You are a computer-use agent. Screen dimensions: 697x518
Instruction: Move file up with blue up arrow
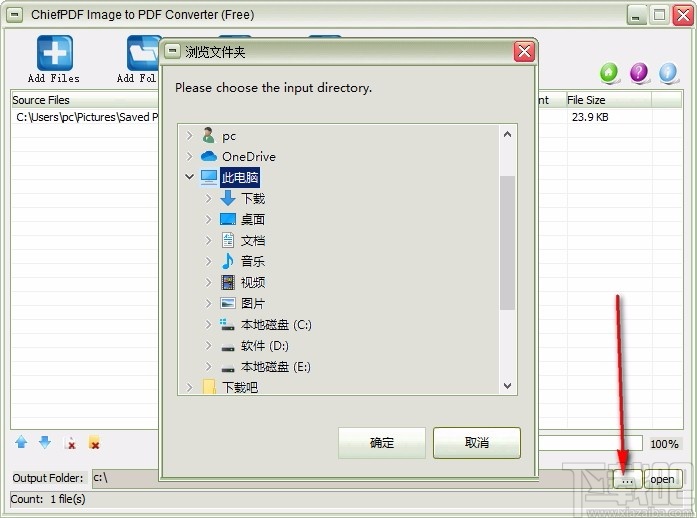[x=21, y=442]
